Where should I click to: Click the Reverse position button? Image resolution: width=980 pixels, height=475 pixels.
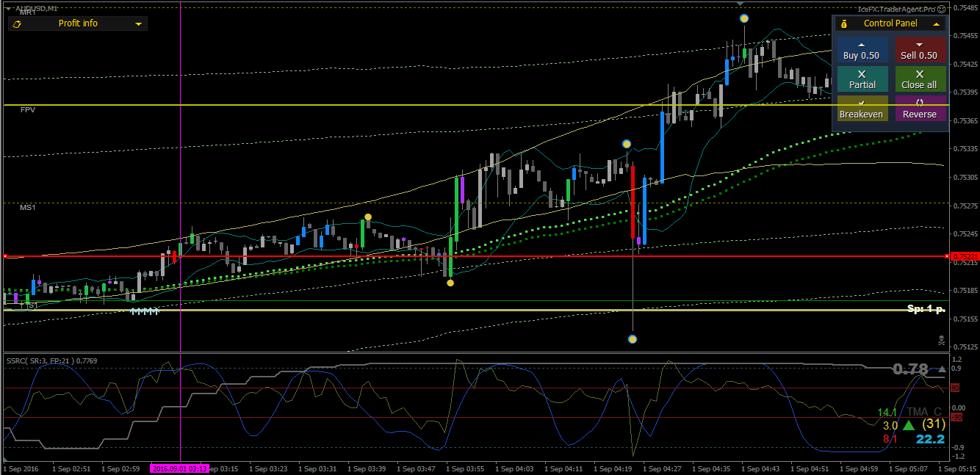coord(919,109)
